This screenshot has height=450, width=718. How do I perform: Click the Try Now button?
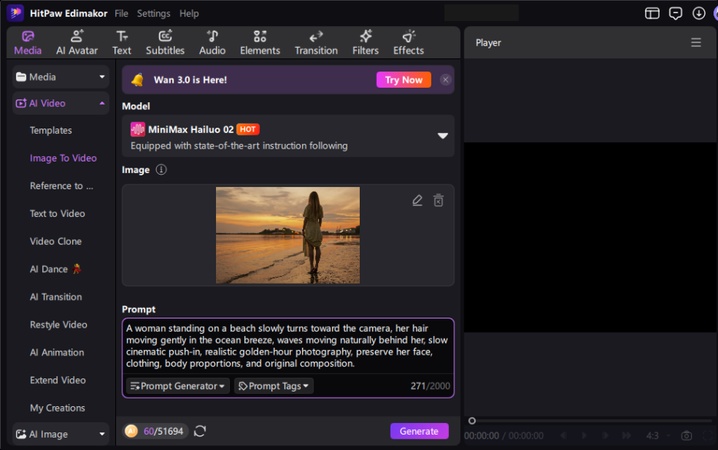tap(403, 80)
